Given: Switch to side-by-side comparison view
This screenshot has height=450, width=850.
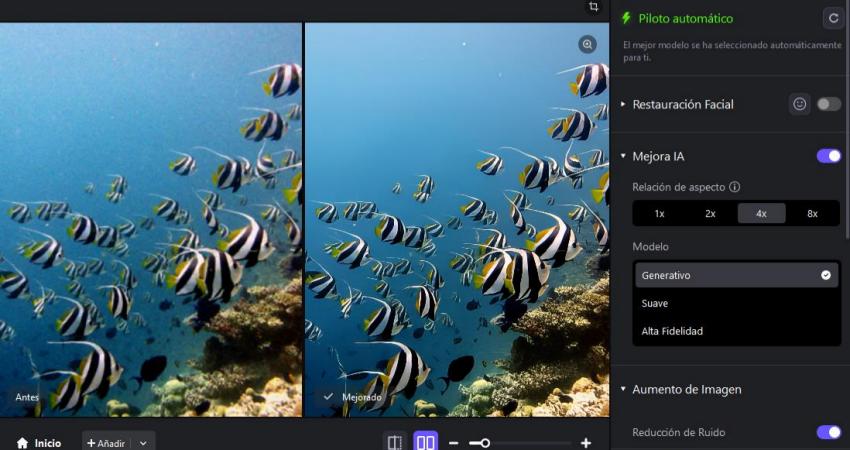Looking at the screenshot, I should tap(426, 442).
